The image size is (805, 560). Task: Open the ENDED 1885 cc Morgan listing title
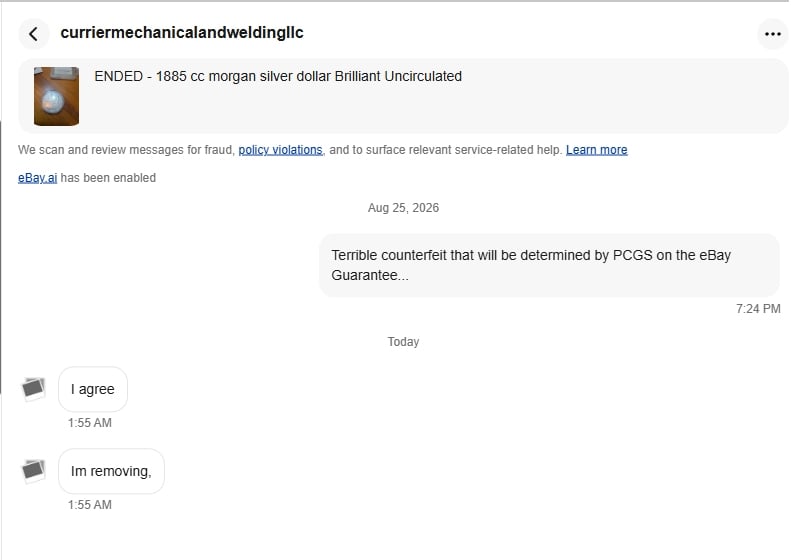[x=278, y=76]
